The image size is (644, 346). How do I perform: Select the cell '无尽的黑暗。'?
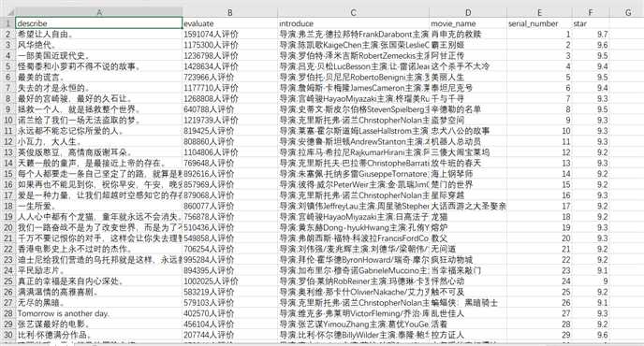point(99,302)
